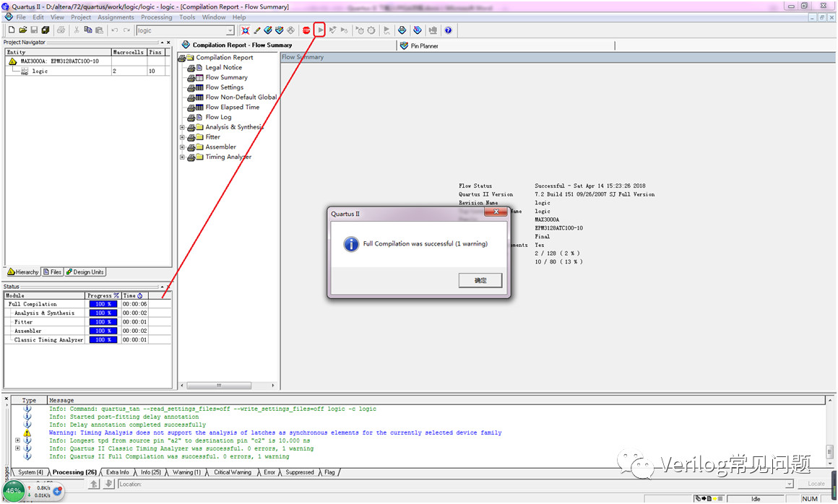The width and height of the screenshot is (838, 504).
Task: Click the Assembler 100% progress bar
Action: point(103,331)
